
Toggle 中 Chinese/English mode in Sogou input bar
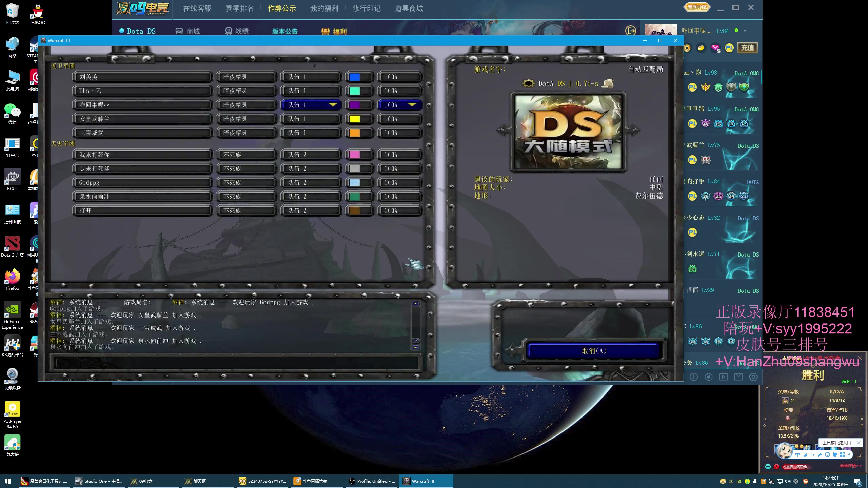(797, 455)
